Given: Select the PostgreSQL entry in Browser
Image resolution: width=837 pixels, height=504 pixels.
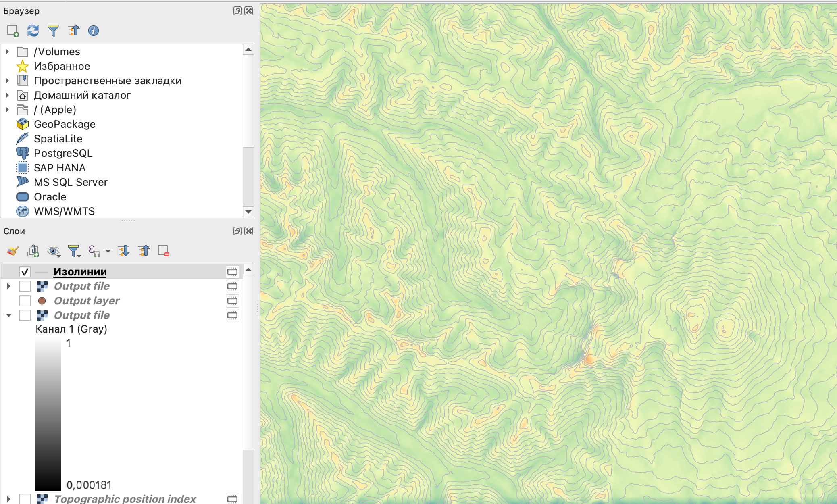Looking at the screenshot, I should 63,153.
